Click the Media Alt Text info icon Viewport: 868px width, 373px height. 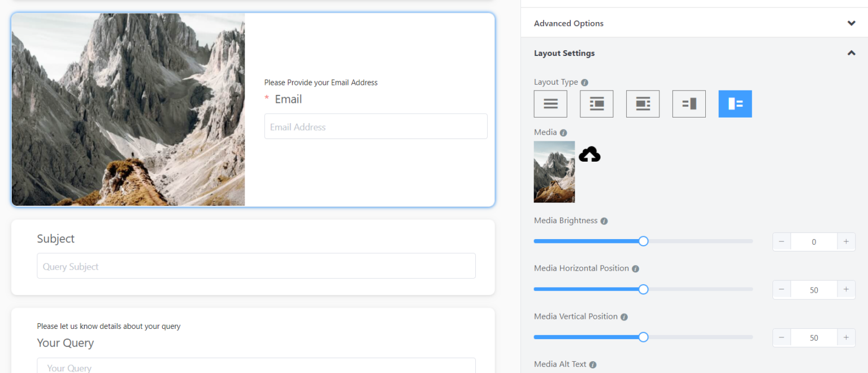tap(592, 365)
